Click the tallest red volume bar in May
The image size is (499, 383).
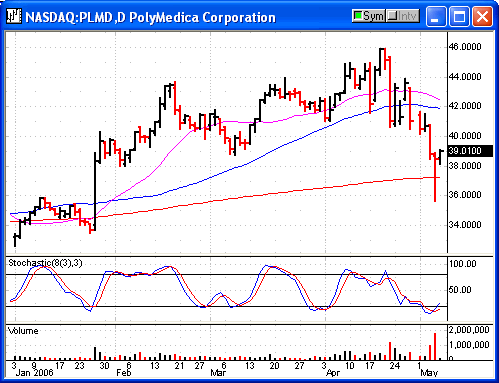coord(435,346)
